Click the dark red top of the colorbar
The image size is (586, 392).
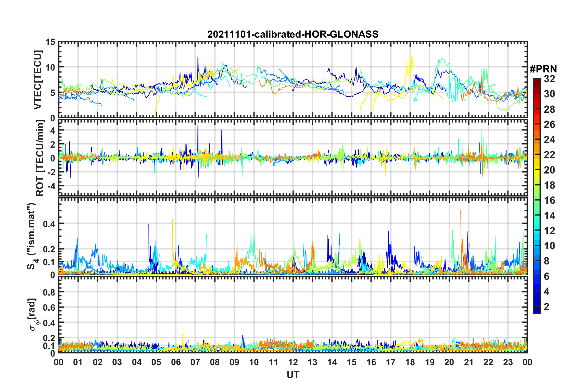536,80
